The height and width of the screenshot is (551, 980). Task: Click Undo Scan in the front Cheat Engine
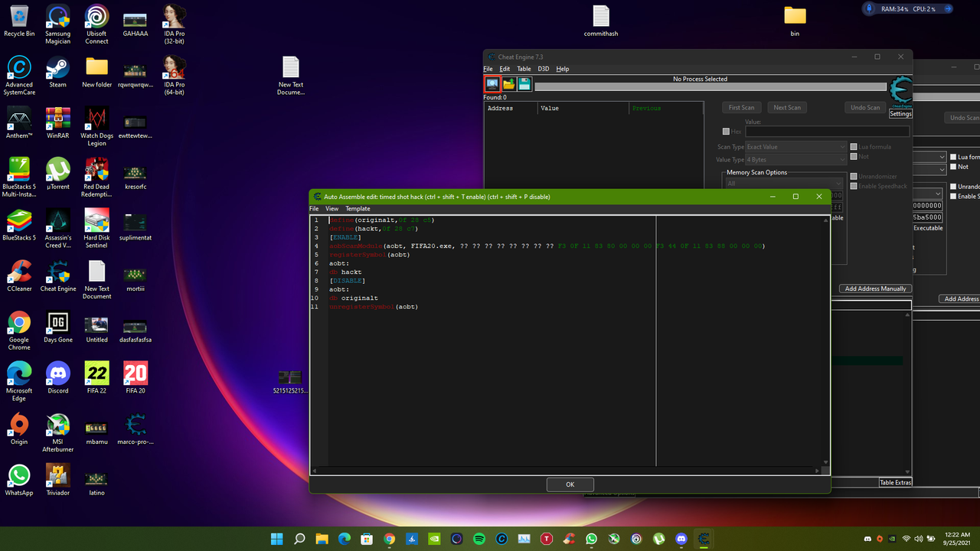coord(865,107)
